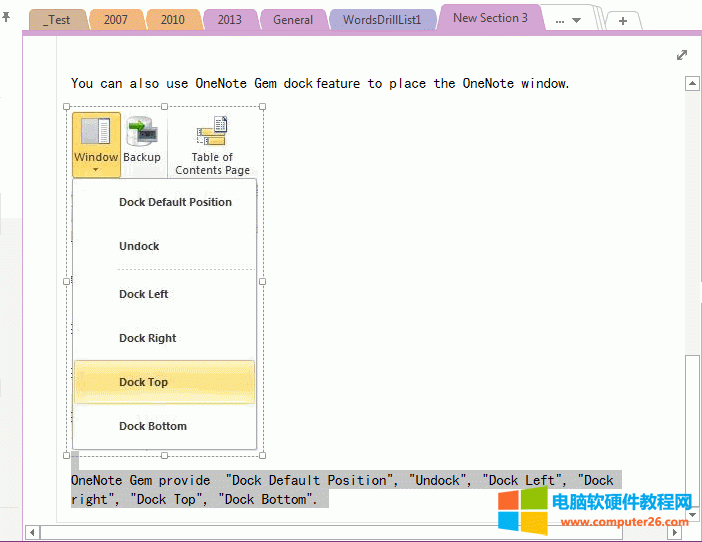
Task: Go to the General section tab
Action: point(292,20)
